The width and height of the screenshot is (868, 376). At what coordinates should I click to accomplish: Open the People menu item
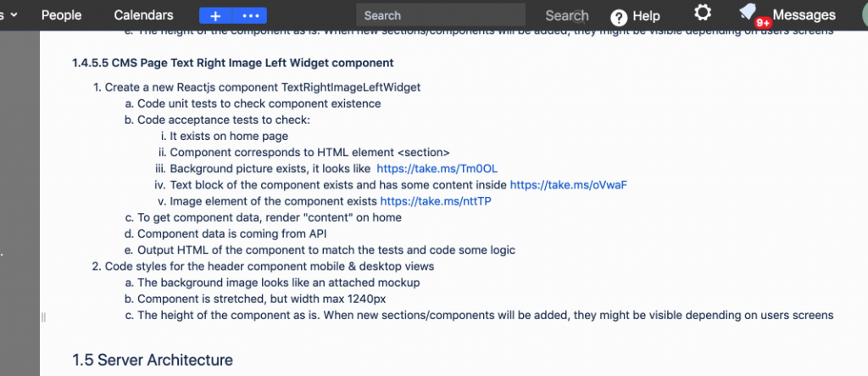click(x=61, y=15)
